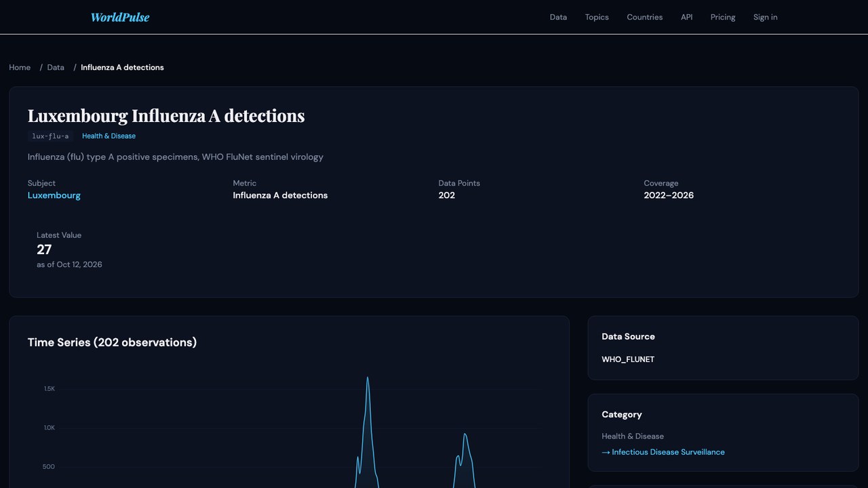Viewport: 868px width, 488px height.
Task: Click the second chart peak near 1.0K
Action: 465,434
